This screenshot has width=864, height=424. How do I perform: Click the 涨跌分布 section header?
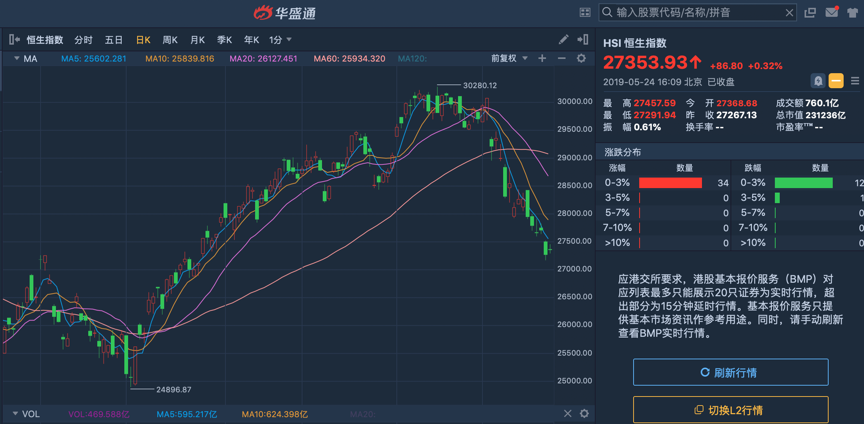tap(622, 152)
